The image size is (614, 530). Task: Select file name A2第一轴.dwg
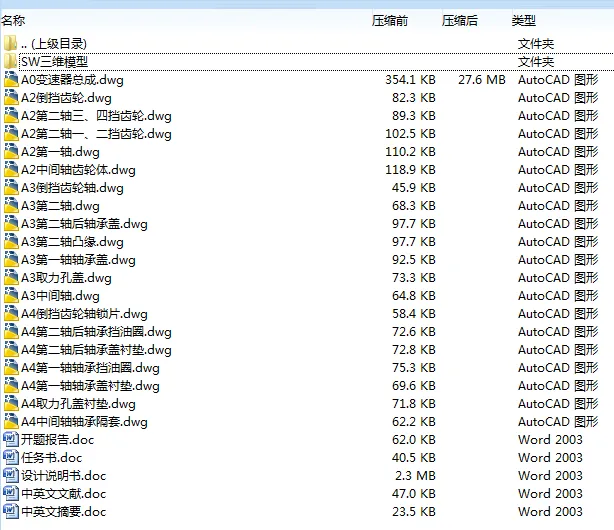click(x=60, y=152)
